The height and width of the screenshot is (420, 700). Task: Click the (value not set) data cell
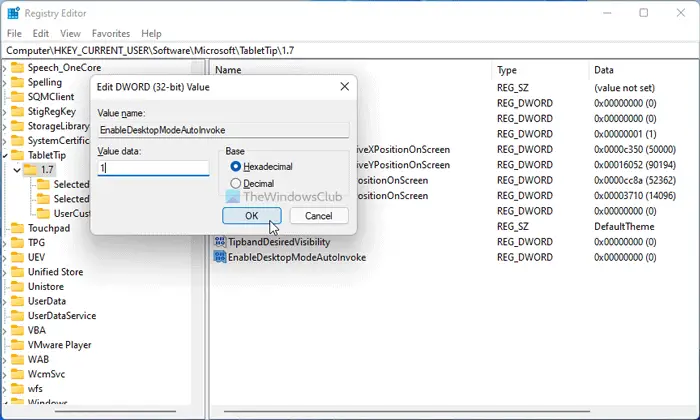point(624,88)
